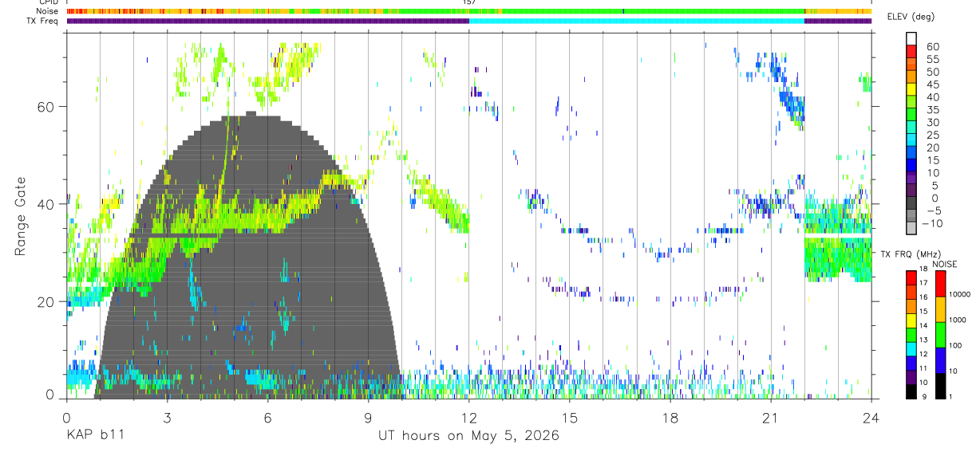Click the 'Range Gate' y-axis label
Screen dimensions: 980x452
(x=20, y=215)
